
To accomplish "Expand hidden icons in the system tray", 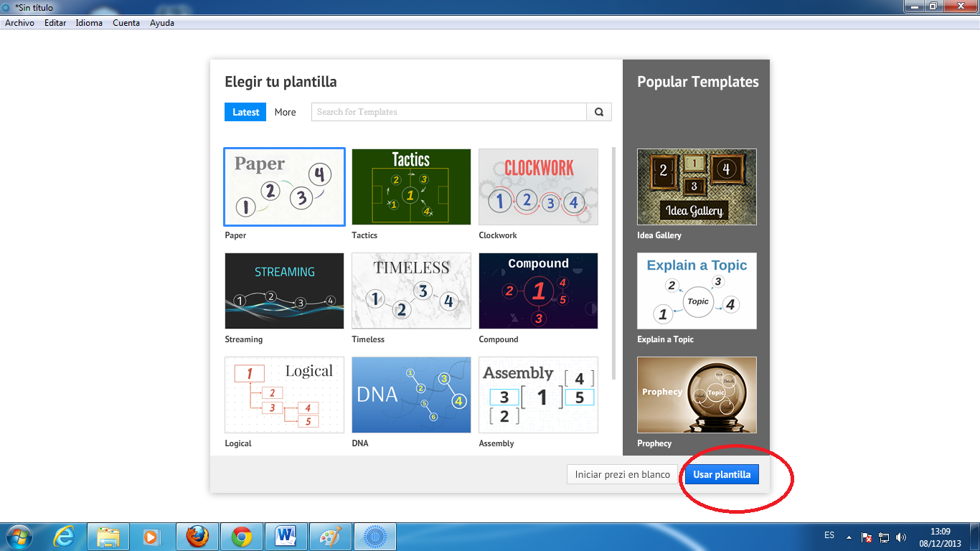I will pyautogui.click(x=849, y=536).
